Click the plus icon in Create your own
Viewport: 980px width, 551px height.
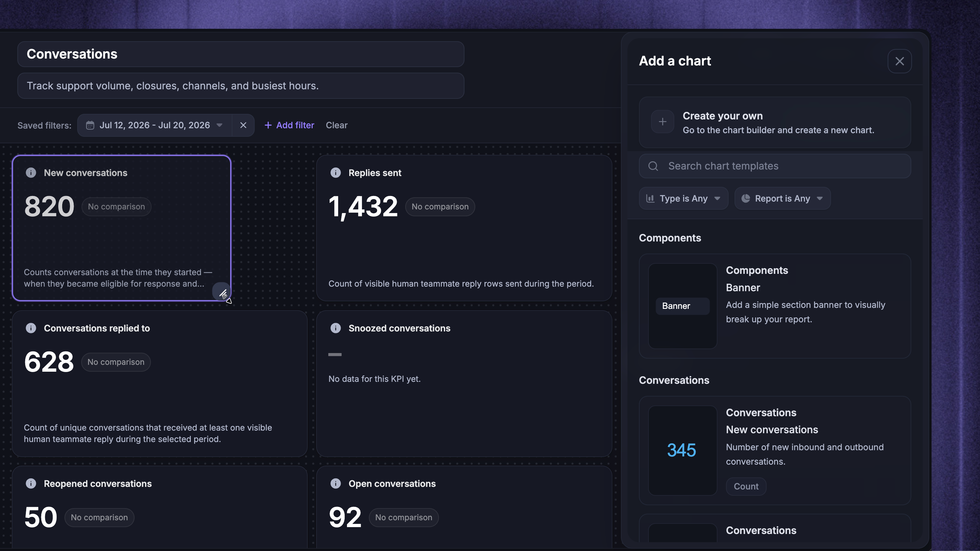[x=662, y=122]
